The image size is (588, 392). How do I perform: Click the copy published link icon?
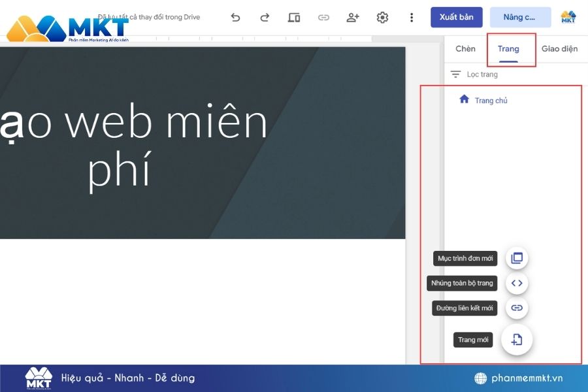323,17
